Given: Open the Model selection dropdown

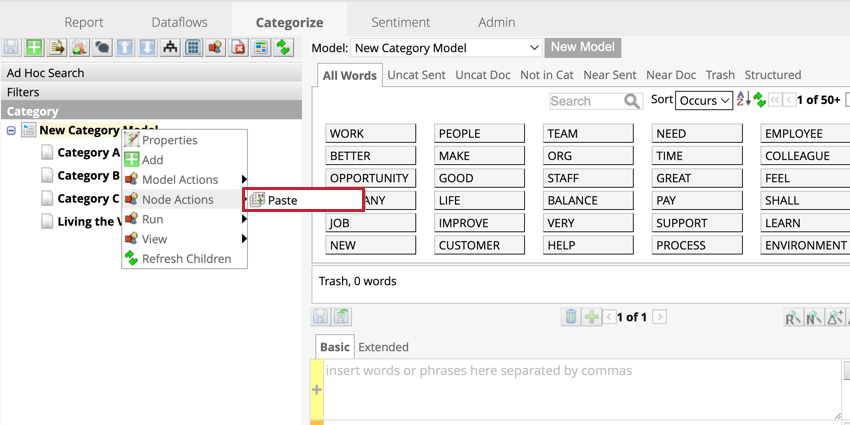Looking at the screenshot, I should (445, 48).
